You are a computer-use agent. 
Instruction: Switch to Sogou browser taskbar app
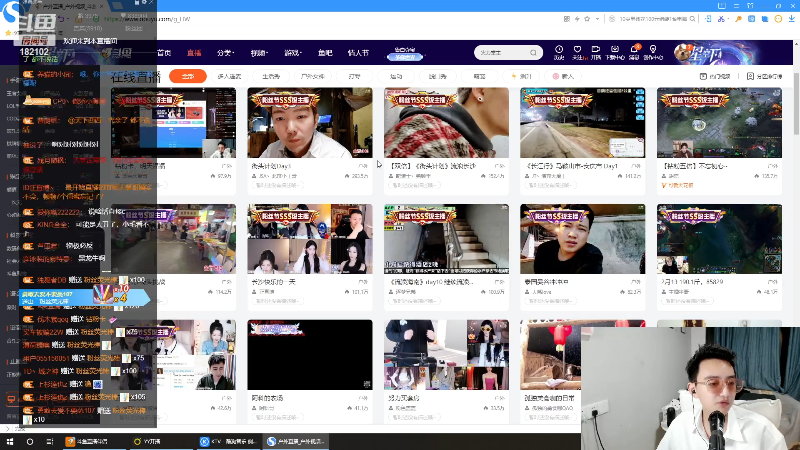click(x=296, y=441)
